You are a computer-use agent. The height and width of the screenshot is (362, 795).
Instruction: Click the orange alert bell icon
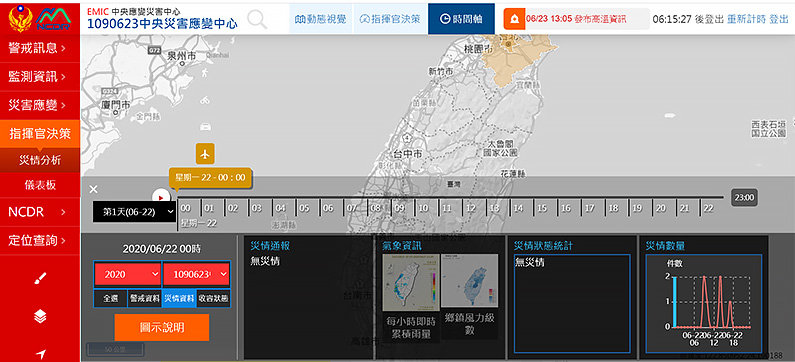pyautogui.click(x=514, y=19)
